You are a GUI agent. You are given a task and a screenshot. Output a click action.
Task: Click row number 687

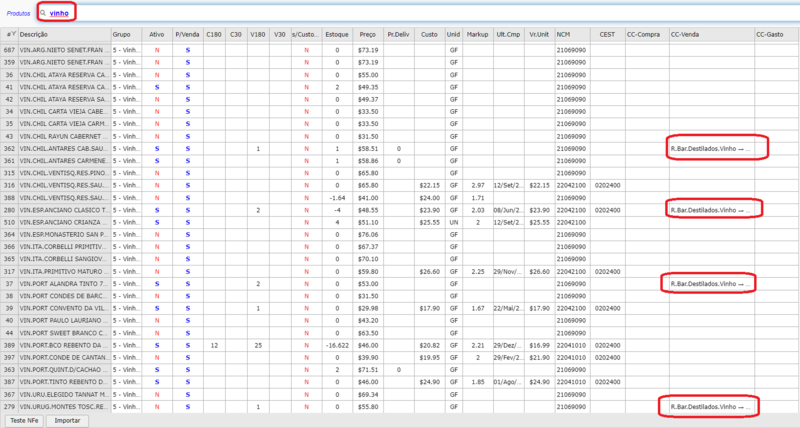click(x=9, y=50)
